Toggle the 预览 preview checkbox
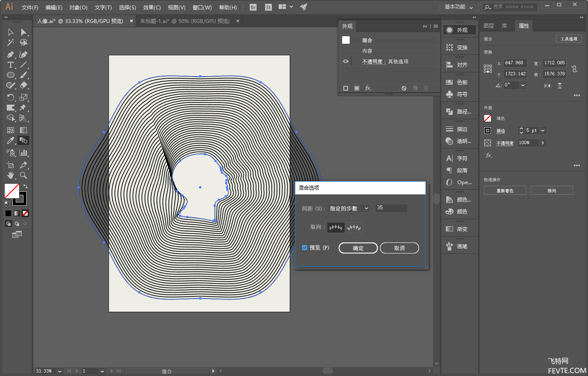The image size is (588, 376). tap(305, 248)
